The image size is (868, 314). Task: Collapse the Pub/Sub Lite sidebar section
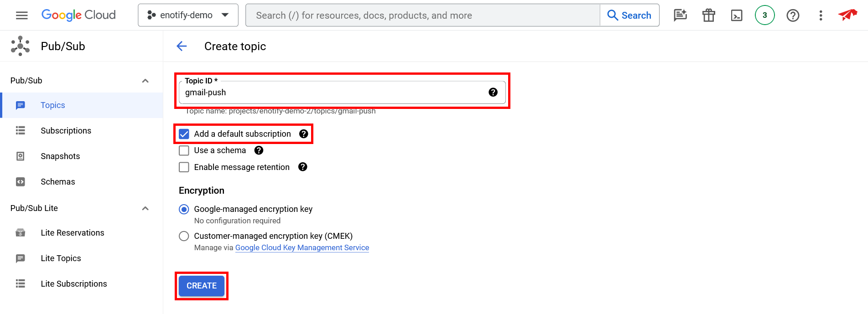click(x=145, y=208)
